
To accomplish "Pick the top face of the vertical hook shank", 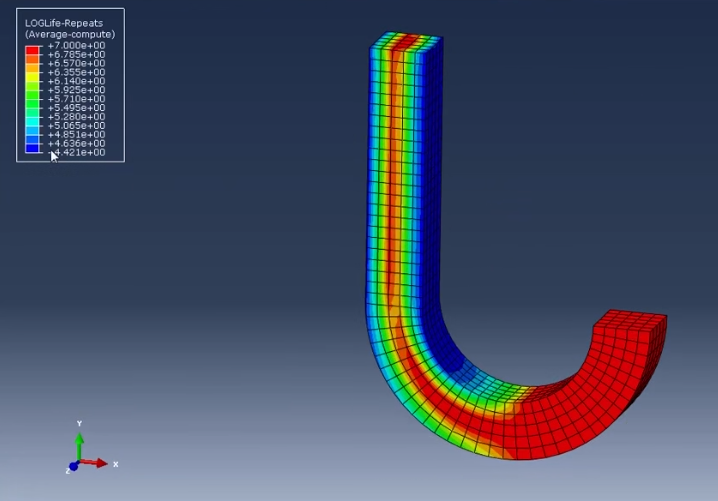I will (x=406, y=41).
